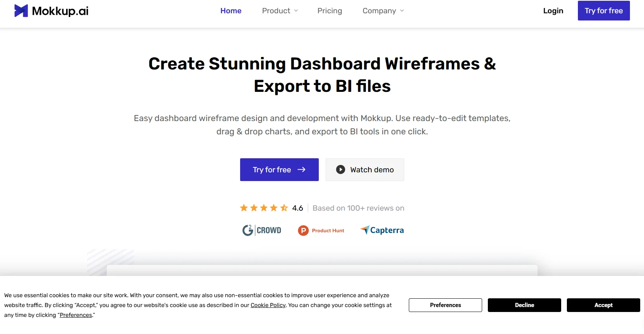Decline non-essential cookies
The image size is (644, 334).
[x=524, y=305]
